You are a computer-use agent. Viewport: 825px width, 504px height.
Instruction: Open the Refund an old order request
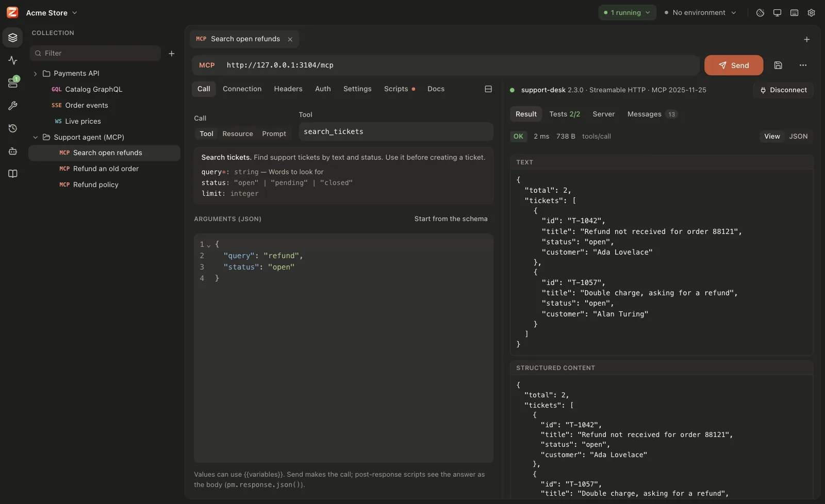(105, 169)
